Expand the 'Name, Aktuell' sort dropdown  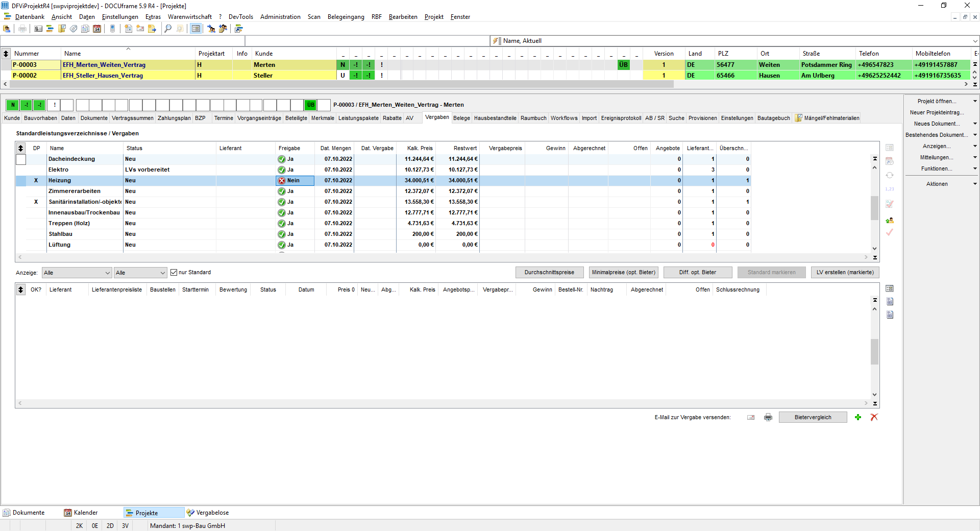coord(974,41)
